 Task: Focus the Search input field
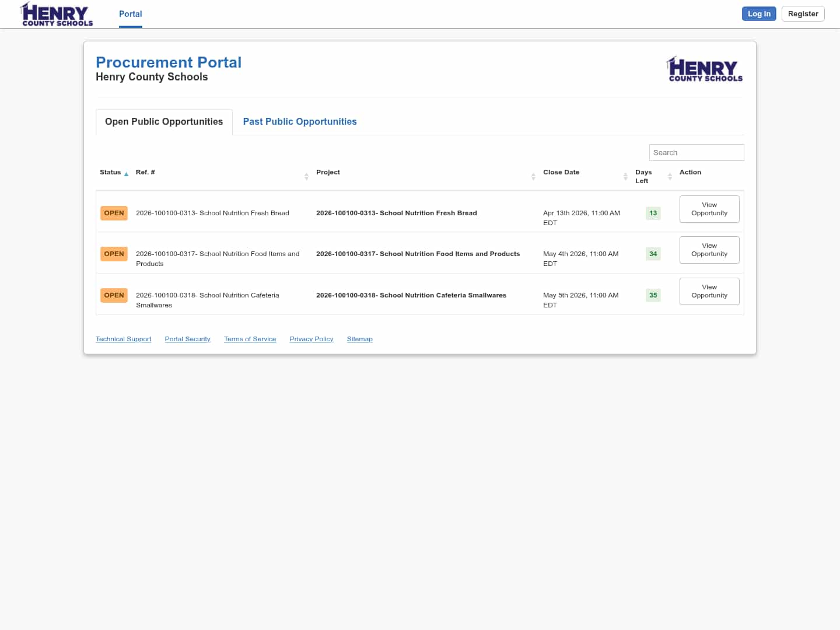pyautogui.click(x=696, y=152)
